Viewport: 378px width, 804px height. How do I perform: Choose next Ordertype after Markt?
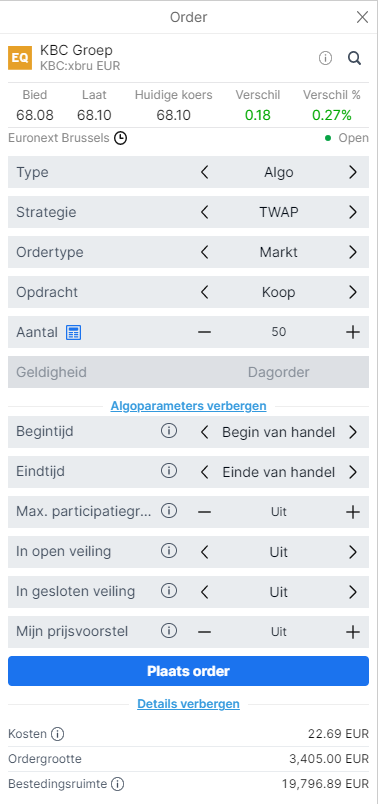[x=353, y=252]
